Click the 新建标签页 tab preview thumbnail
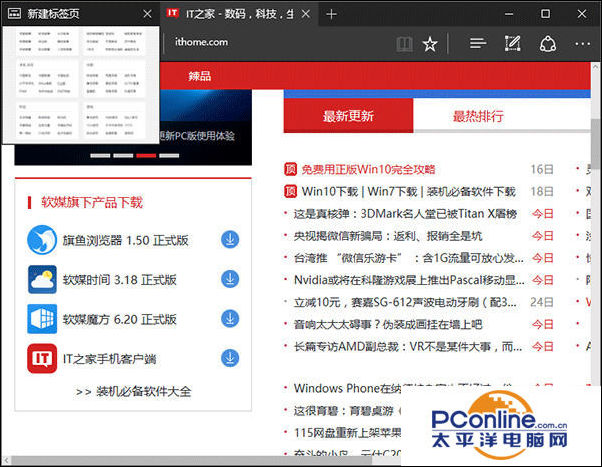The image size is (602, 467). coord(81,85)
